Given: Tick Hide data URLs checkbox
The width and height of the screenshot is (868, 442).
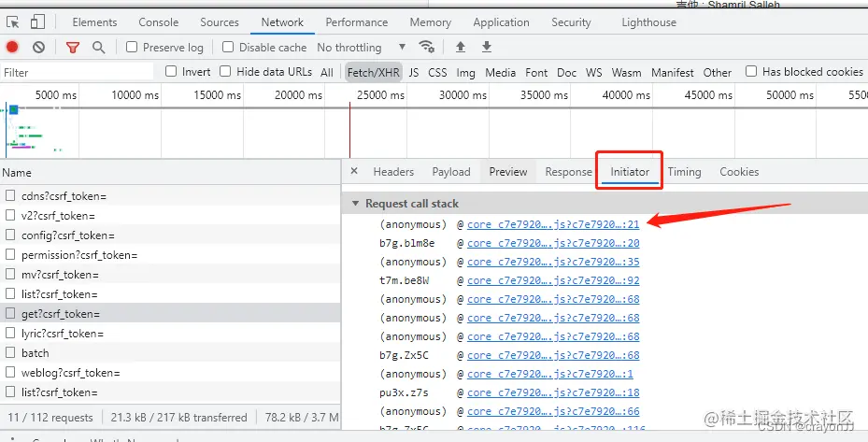Looking at the screenshot, I should 225,71.
